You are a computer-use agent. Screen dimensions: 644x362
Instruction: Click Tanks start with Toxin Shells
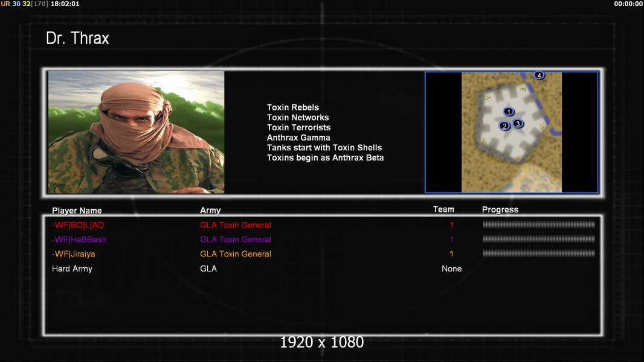pyautogui.click(x=324, y=148)
